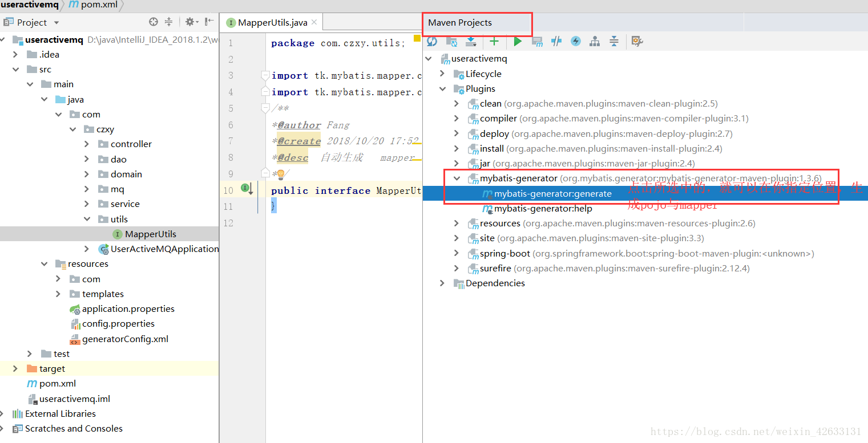The image size is (868, 443).
Task: Select the resources folder
Action: click(x=82, y=264)
